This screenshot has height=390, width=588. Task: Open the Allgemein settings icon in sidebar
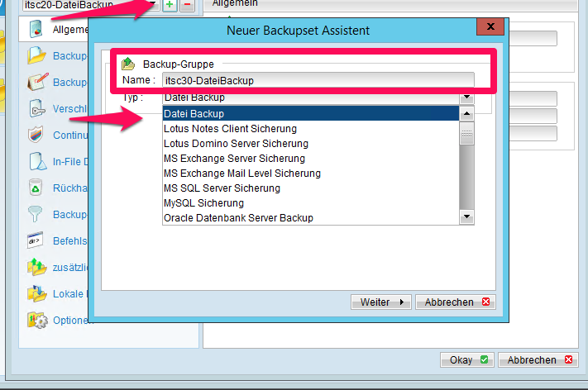pyautogui.click(x=36, y=29)
